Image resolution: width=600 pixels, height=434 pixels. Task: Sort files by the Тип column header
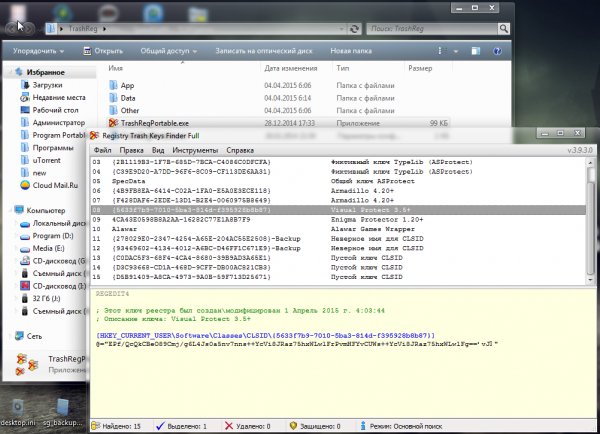(x=342, y=68)
